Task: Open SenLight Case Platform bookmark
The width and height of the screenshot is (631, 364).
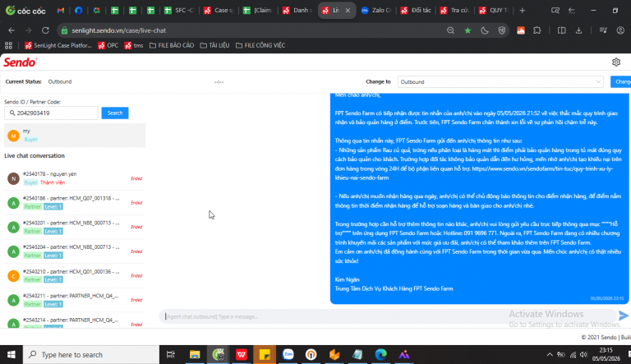Action: coord(58,45)
